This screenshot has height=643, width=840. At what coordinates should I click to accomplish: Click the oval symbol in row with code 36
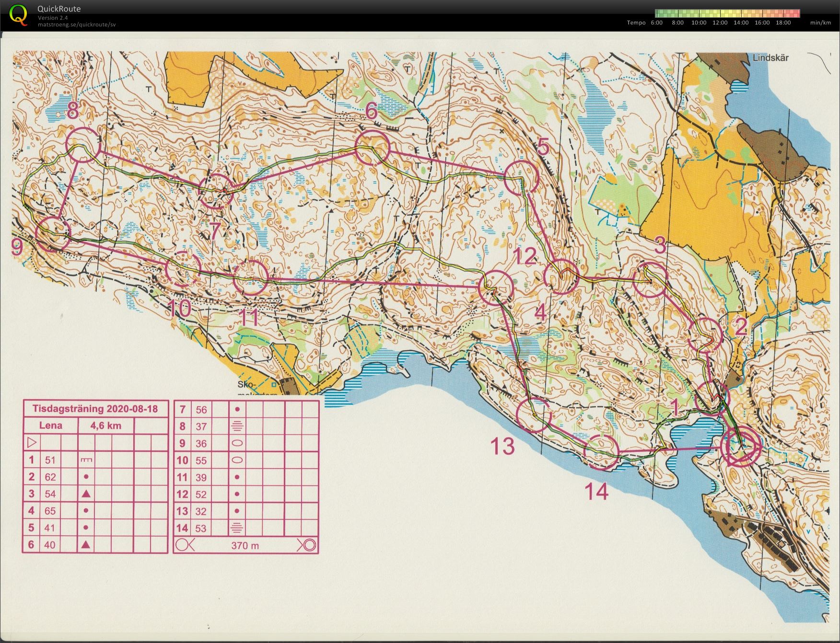(237, 443)
